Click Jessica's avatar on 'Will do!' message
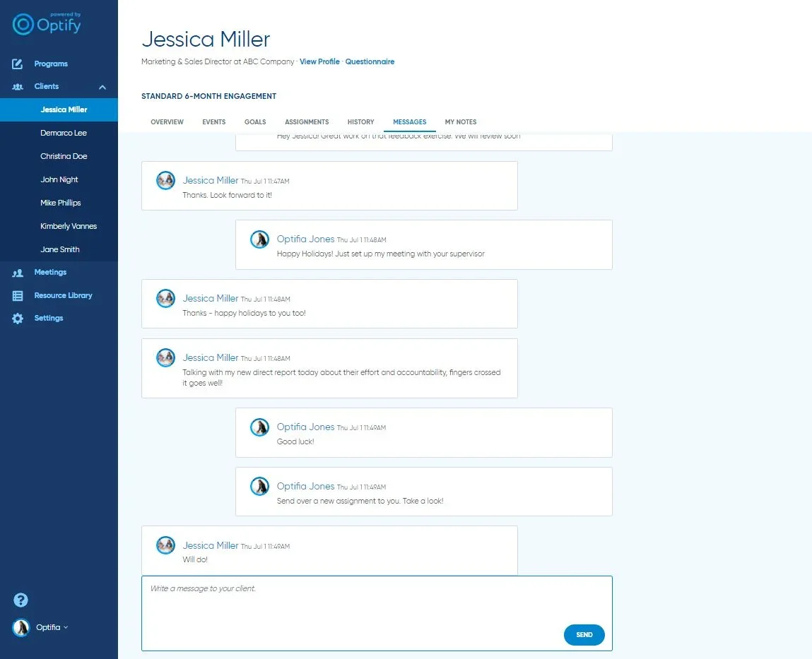This screenshot has width=812, height=659. coord(165,545)
